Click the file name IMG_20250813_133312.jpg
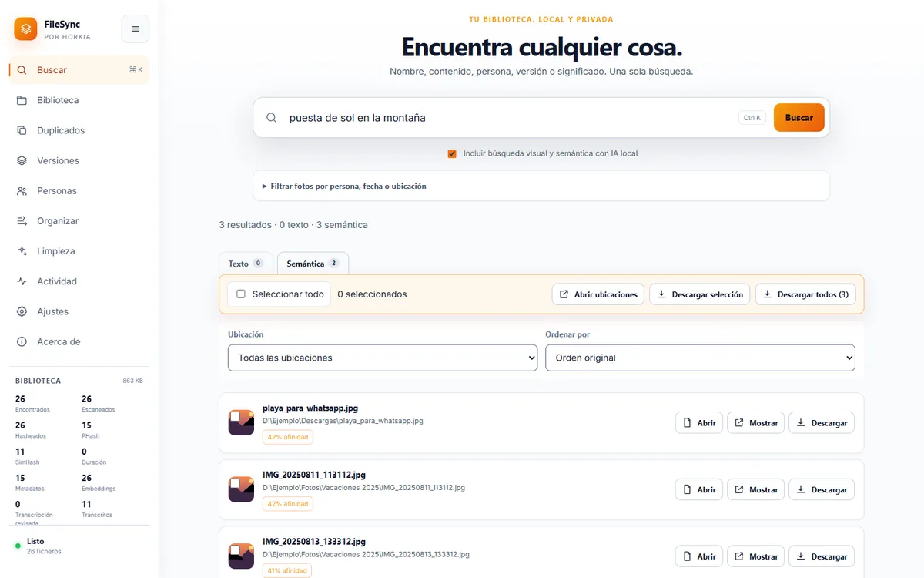924x578 pixels. [x=314, y=542]
